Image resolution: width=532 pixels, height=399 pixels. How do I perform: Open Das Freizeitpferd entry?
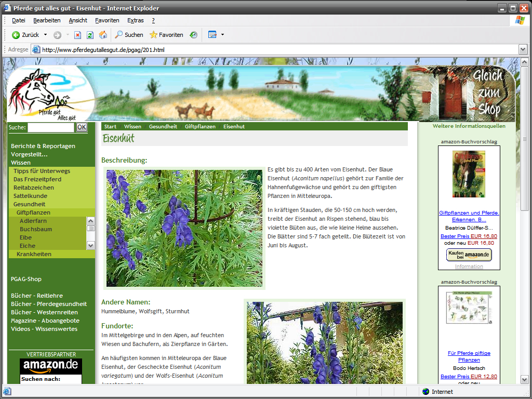(x=37, y=179)
